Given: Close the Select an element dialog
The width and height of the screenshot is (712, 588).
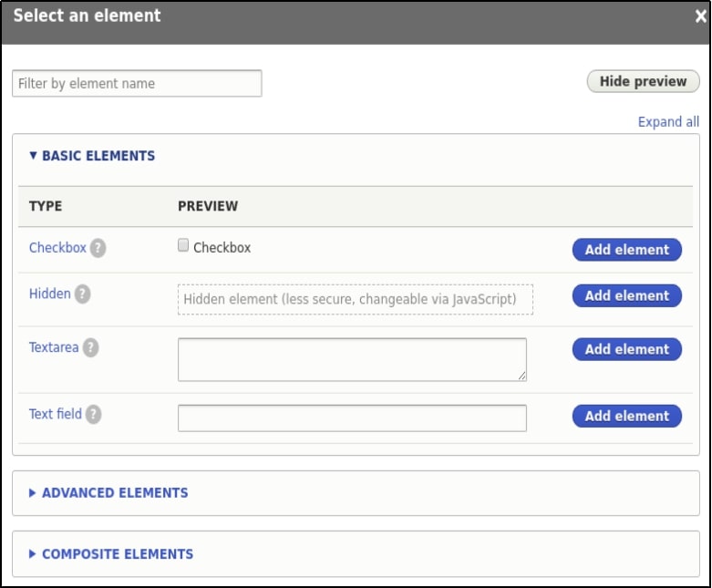Looking at the screenshot, I should point(700,15).
